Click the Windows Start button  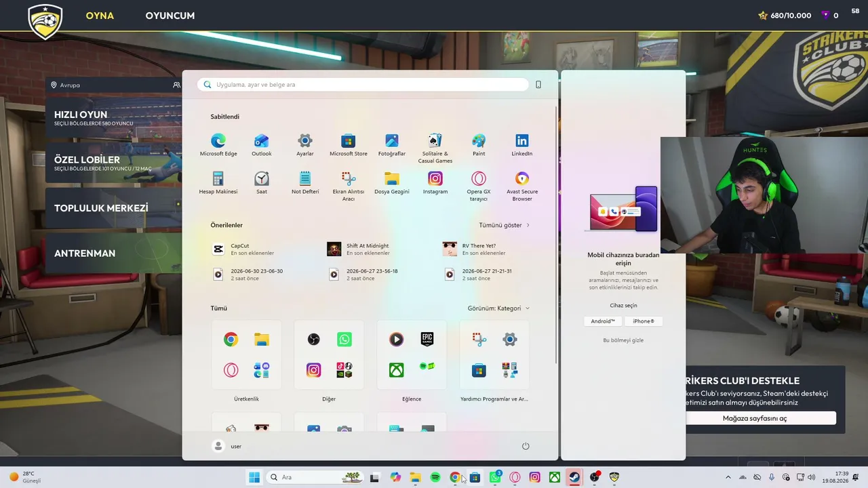coord(254,477)
